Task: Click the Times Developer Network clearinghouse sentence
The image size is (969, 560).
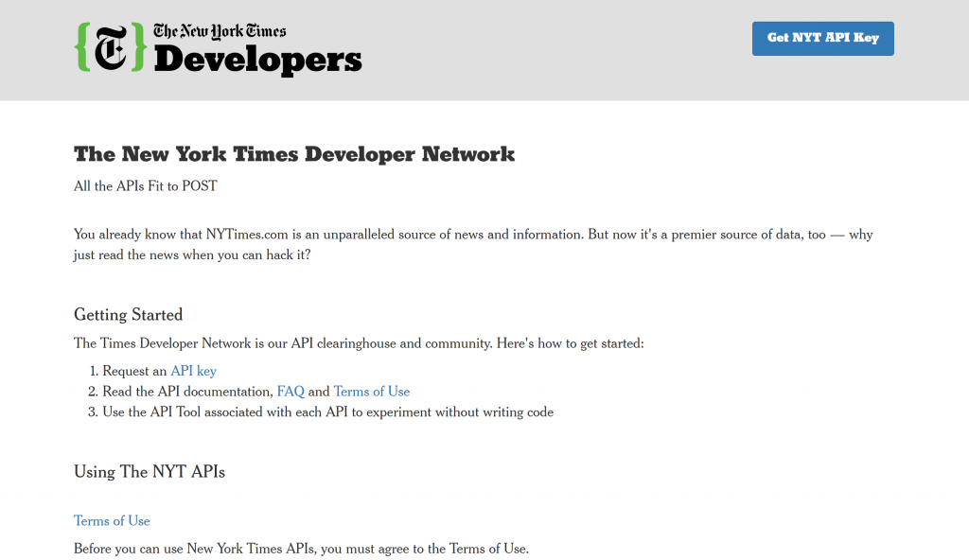Action: point(359,343)
